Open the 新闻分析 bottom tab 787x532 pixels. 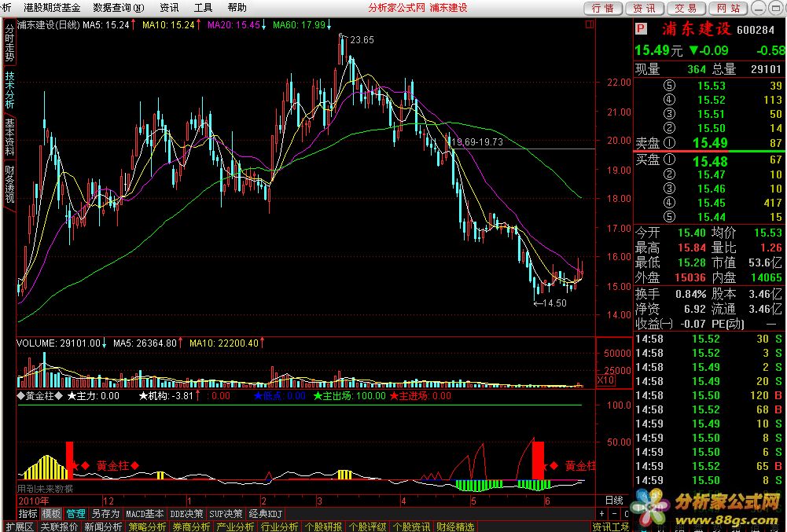[103, 527]
